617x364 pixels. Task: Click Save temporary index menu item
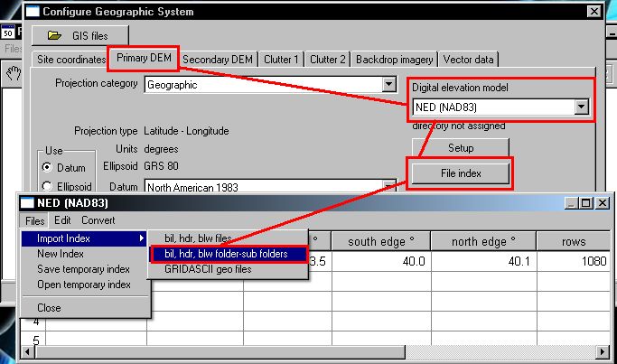(x=83, y=269)
